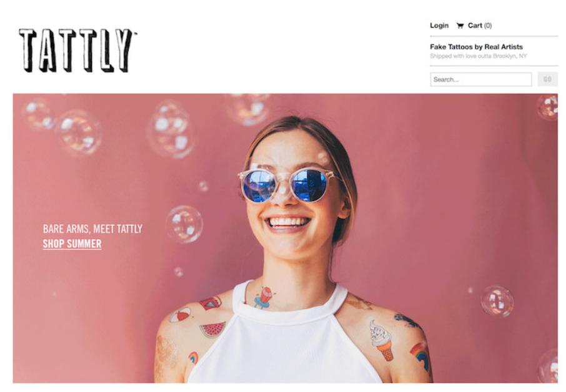Focus the Search input field
566x392 pixels.
pyautogui.click(x=481, y=79)
